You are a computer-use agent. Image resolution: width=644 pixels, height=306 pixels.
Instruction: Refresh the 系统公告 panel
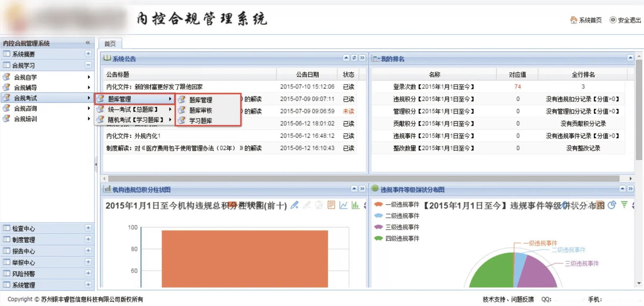354,58
